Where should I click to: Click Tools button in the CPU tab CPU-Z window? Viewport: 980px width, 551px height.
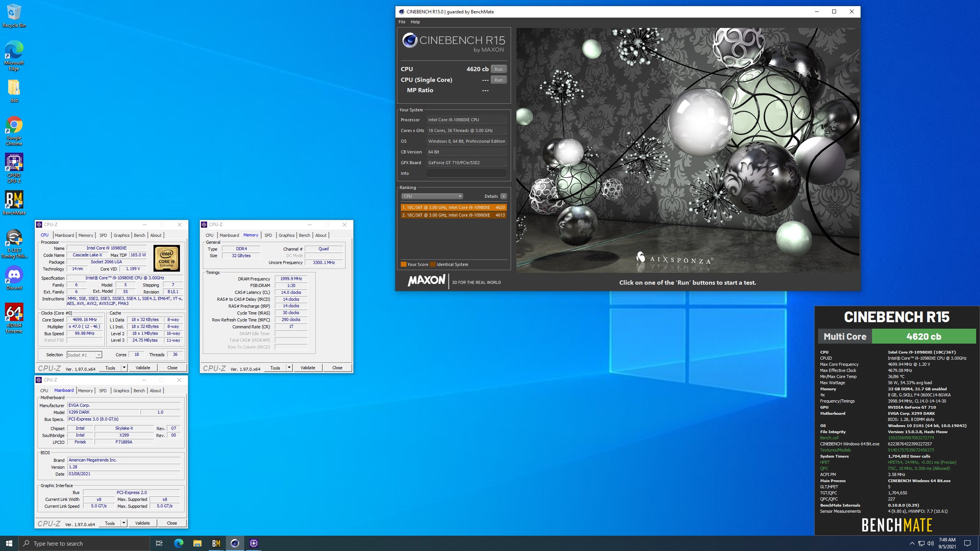point(110,368)
